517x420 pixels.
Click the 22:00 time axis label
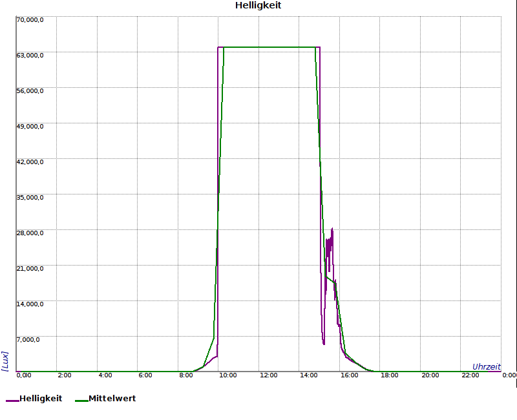(470, 375)
